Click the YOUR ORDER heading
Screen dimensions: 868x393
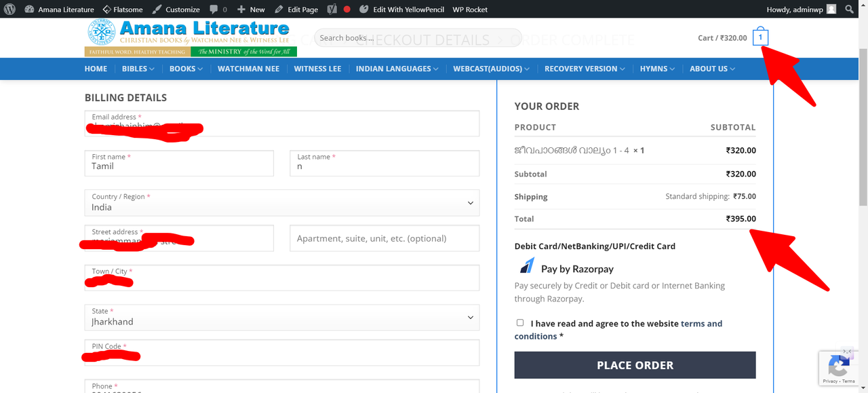click(x=547, y=106)
